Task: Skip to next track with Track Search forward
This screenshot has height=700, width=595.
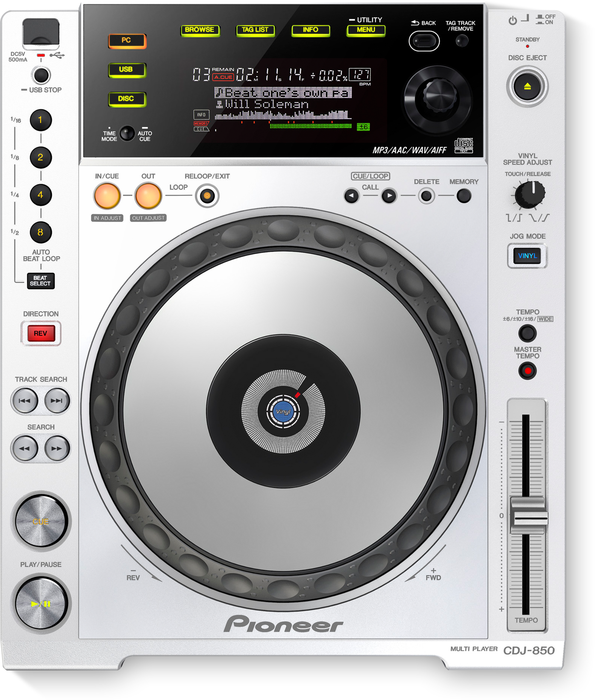Action: [57, 401]
